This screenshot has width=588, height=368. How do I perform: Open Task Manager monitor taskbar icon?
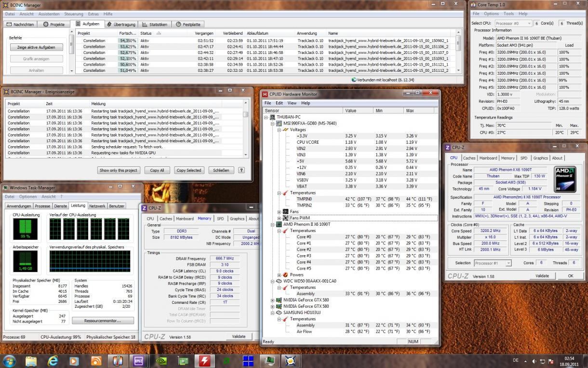tap(269, 361)
